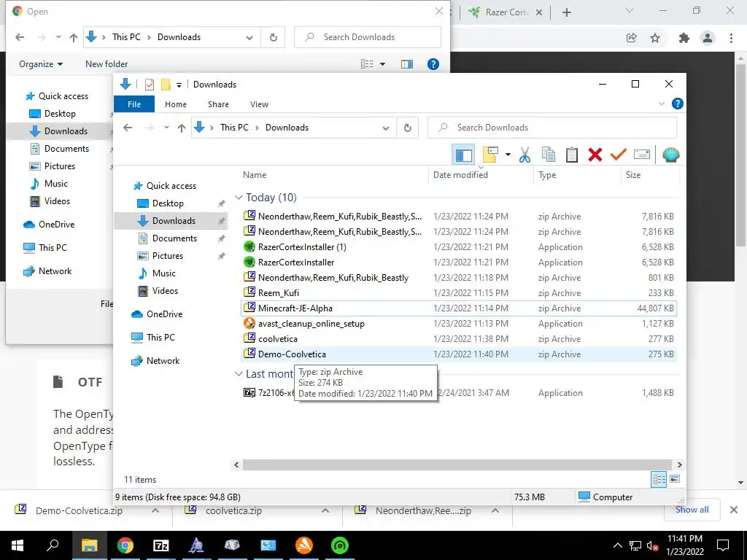Image resolution: width=747 pixels, height=560 pixels.
Task: Click the Help icon in Open dialog
Action: click(x=433, y=64)
